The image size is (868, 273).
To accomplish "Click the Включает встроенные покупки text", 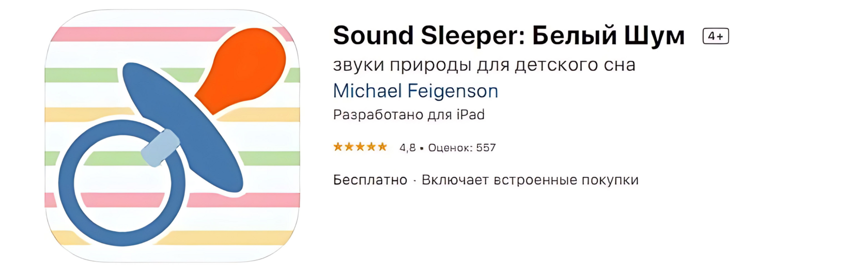I will click(530, 180).
